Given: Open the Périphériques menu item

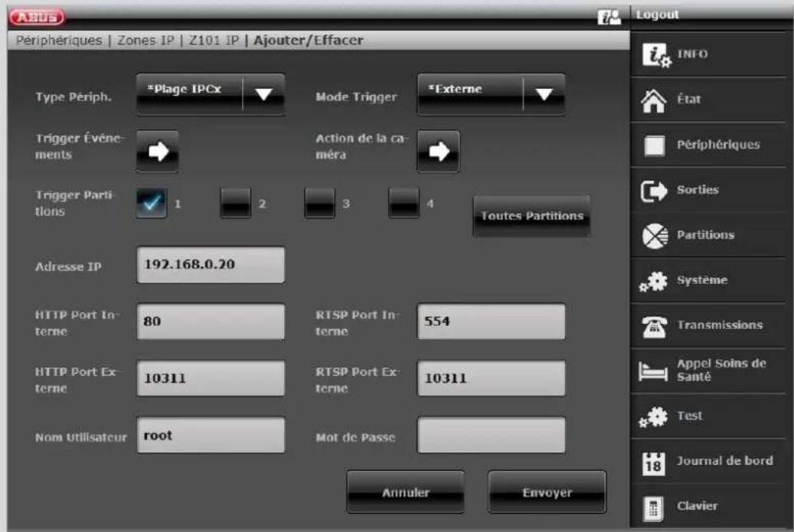Looking at the screenshot, I should (707, 145).
